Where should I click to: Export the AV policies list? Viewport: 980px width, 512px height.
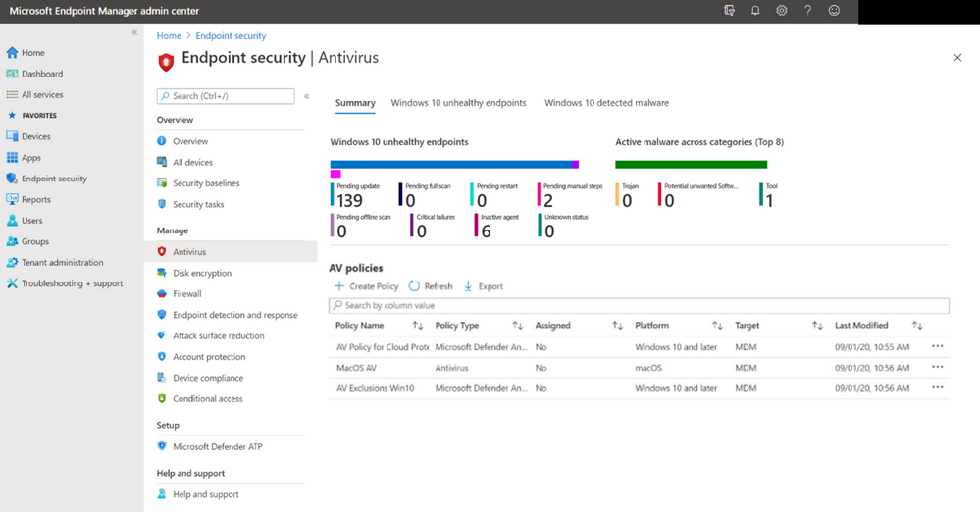coord(483,286)
